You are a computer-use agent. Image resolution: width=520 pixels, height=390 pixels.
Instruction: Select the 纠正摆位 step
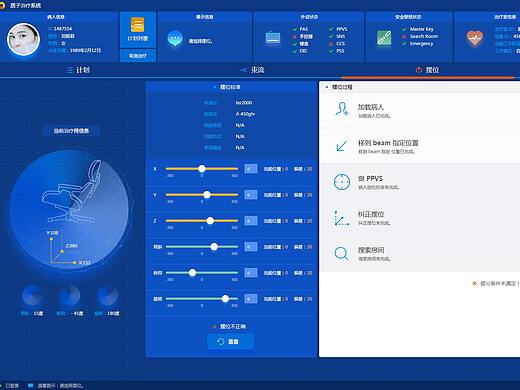coord(420,218)
